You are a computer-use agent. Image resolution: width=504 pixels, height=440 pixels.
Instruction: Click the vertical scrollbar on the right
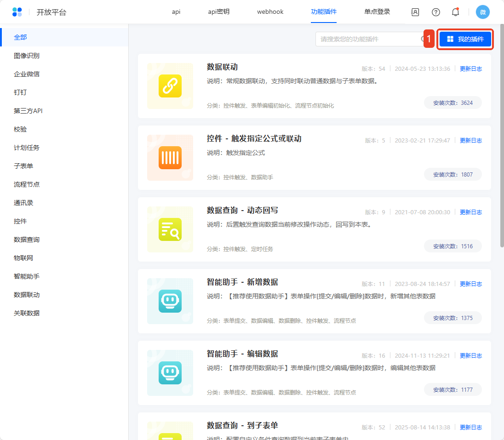point(501,138)
